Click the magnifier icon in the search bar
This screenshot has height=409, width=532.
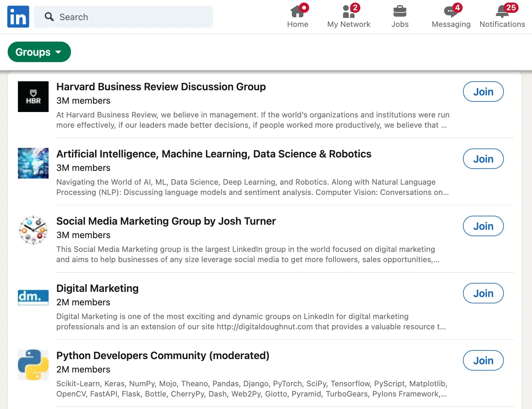coord(49,17)
